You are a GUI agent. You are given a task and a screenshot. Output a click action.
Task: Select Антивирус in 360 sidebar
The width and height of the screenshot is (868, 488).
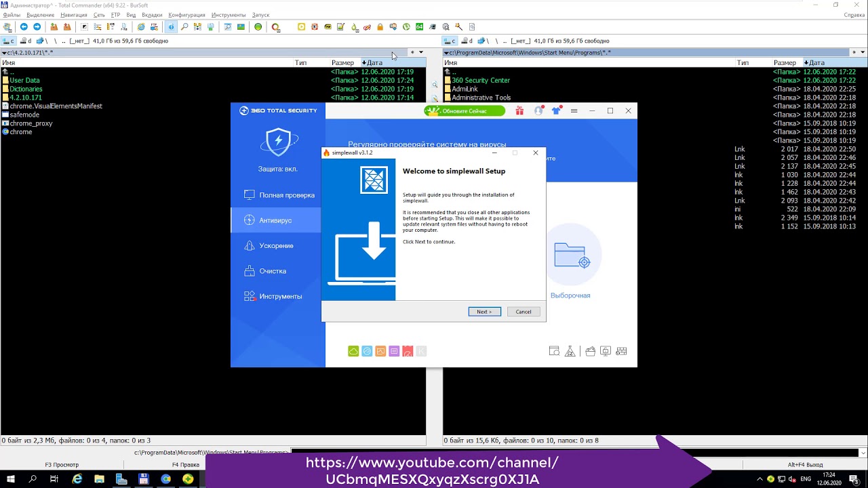(x=276, y=220)
